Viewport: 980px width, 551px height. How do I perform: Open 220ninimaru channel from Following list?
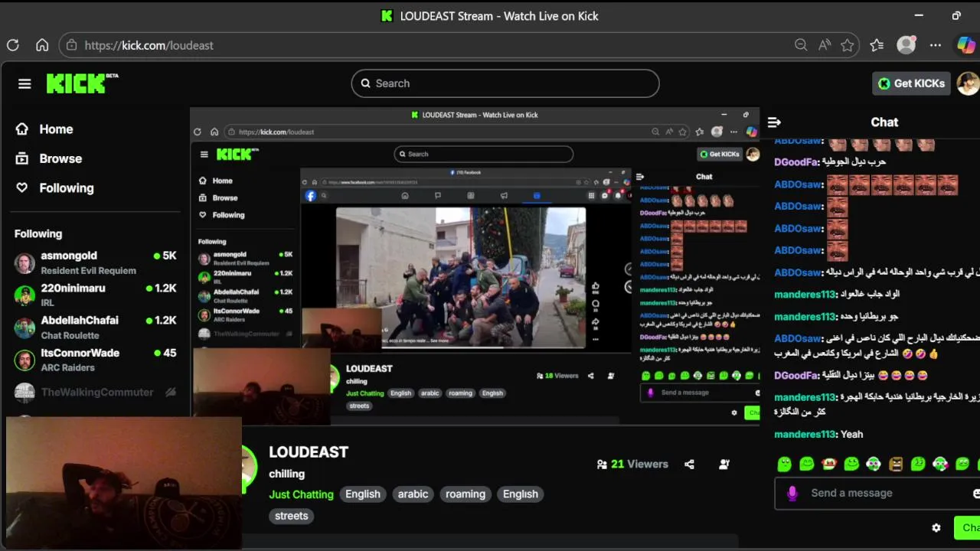[x=96, y=295]
